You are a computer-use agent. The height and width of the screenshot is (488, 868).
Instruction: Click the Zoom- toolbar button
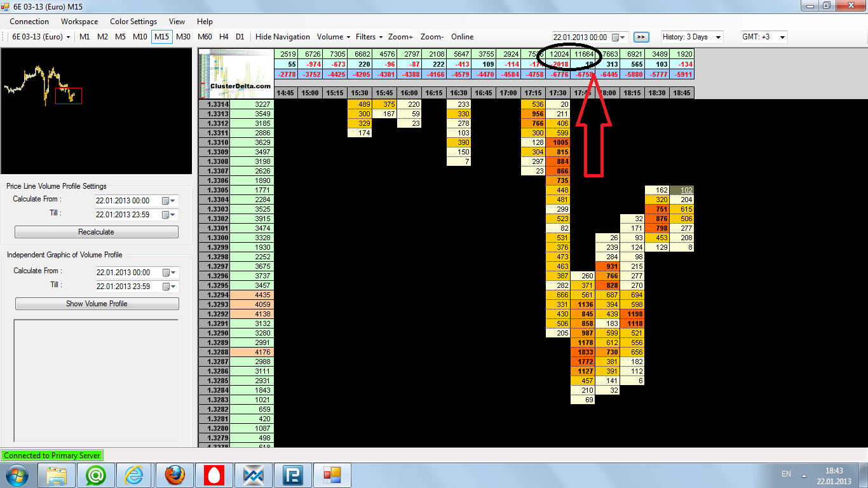(432, 37)
